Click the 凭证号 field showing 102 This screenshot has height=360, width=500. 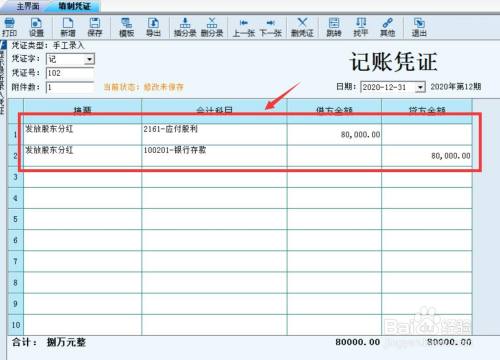click(x=70, y=73)
